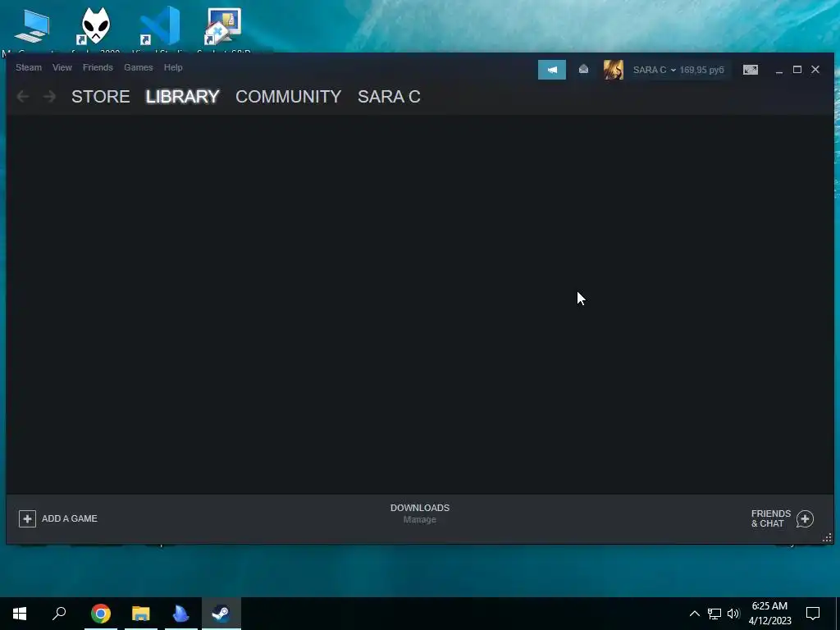The image size is (840, 630).
Task: Click the friends chat bubble plus icon
Action: (x=806, y=518)
